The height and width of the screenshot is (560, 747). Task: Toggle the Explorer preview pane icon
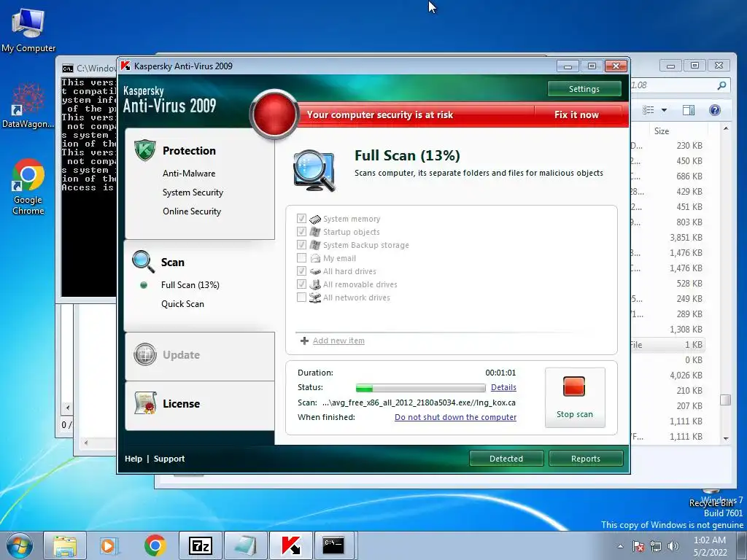(689, 110)
